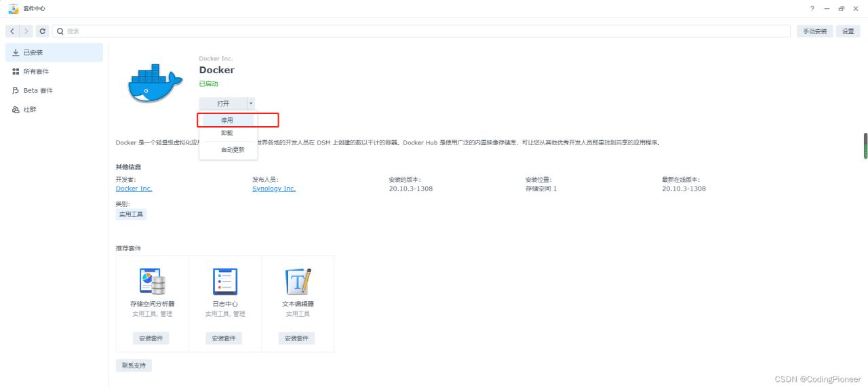Click the 打开 button for Docker
Screen dimensions: 868x388
(x=223, y=104)
